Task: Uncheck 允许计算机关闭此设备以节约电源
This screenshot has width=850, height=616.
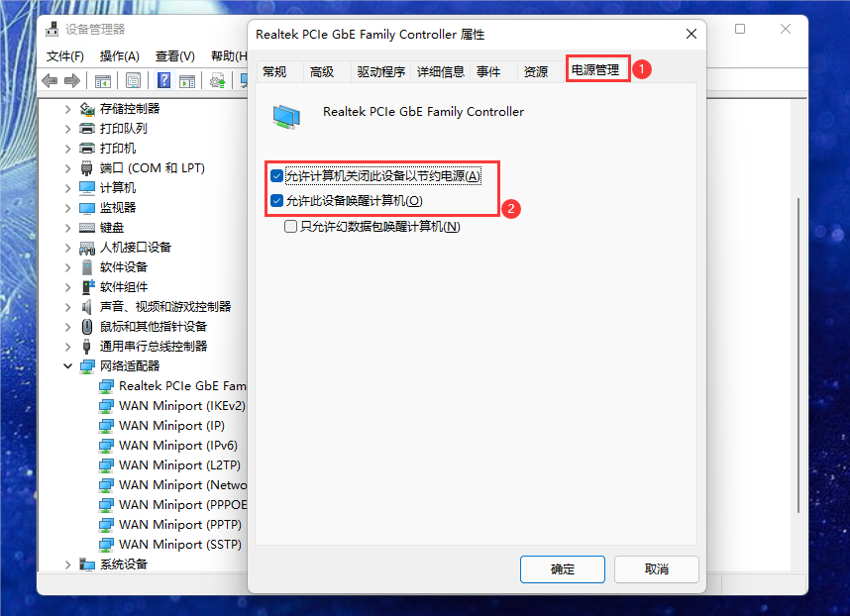Action: tap(277, 176)
